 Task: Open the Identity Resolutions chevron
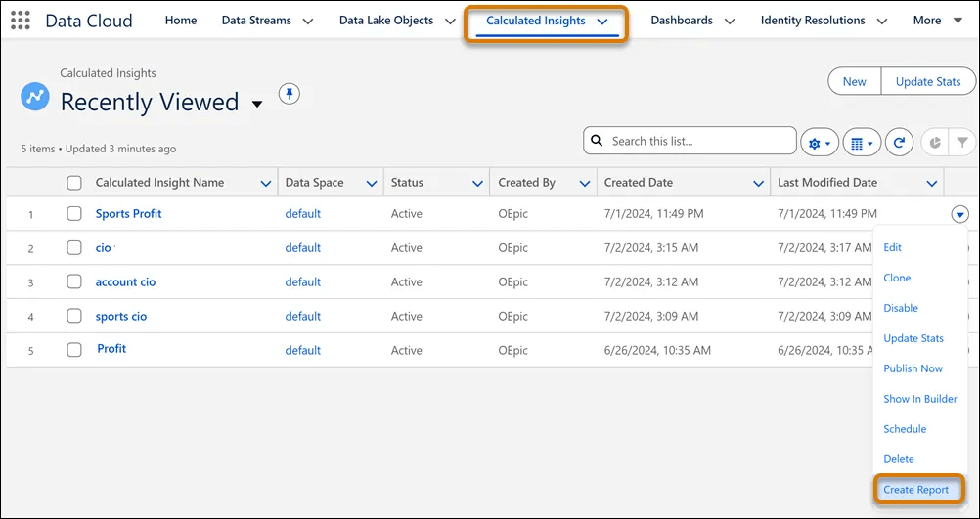(882, 22)
